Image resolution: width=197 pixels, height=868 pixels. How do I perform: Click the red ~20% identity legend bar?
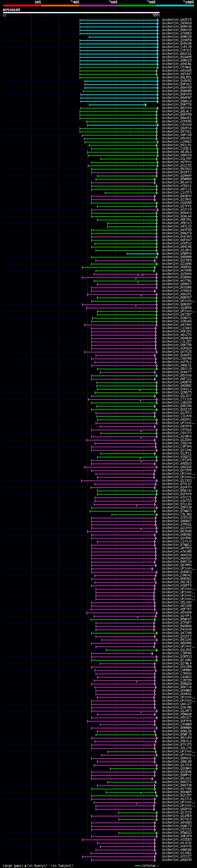(x=22, y=6)
